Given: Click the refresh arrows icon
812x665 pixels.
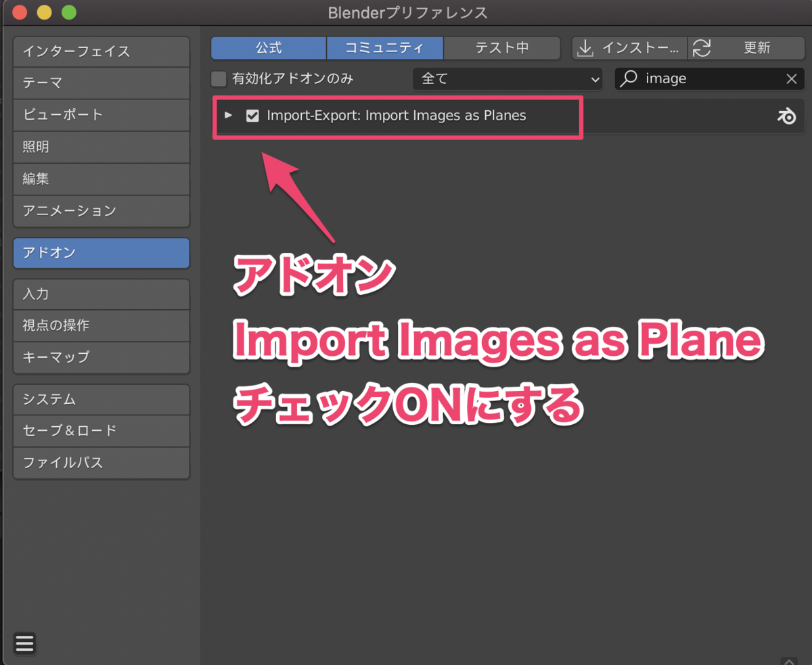Looking at the screenshot, I should [702, 48].
